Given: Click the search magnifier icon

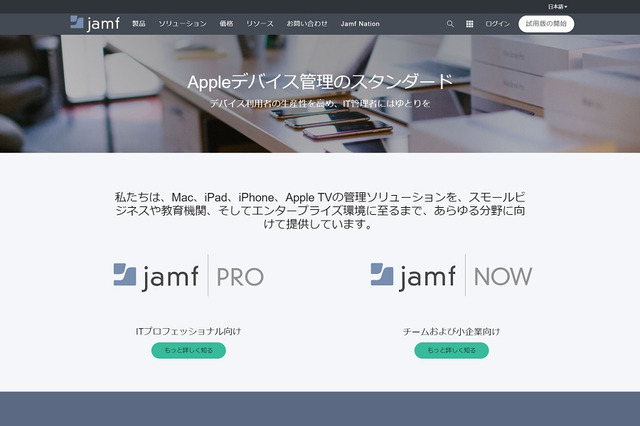Looking at the screenshot, I should 450,24.
